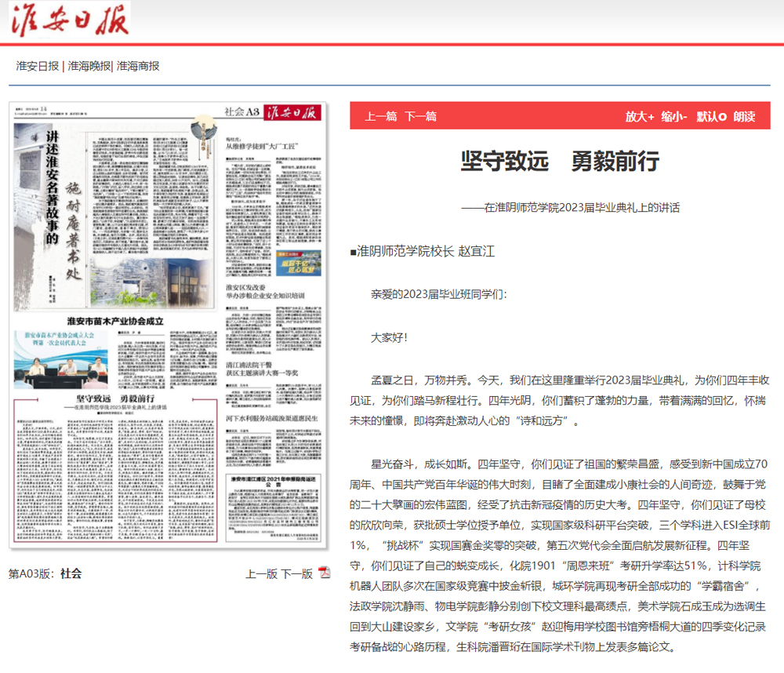Viewport: 784px width, 673px height.
Task: Click the 淮安日报 red logo on the page thumbnail
Action: 292,112
